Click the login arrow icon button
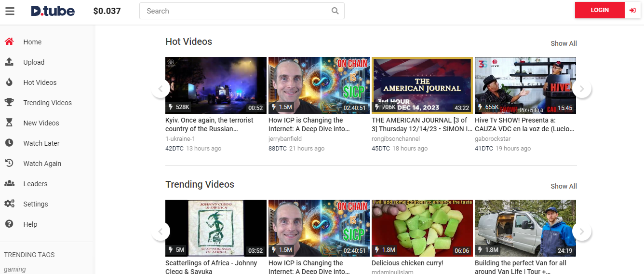The width and height of the screenshot is (644, 274). tap(633, 10)
